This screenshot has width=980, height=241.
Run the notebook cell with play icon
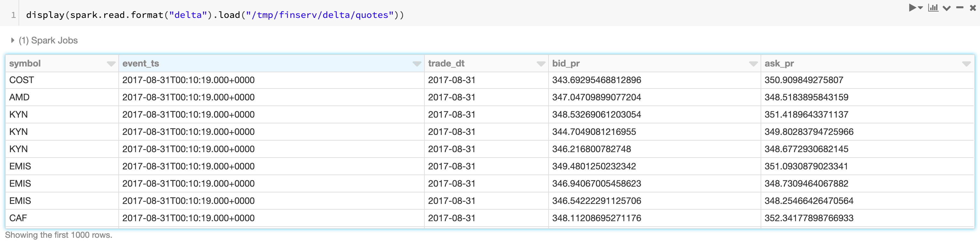(913, 8)
